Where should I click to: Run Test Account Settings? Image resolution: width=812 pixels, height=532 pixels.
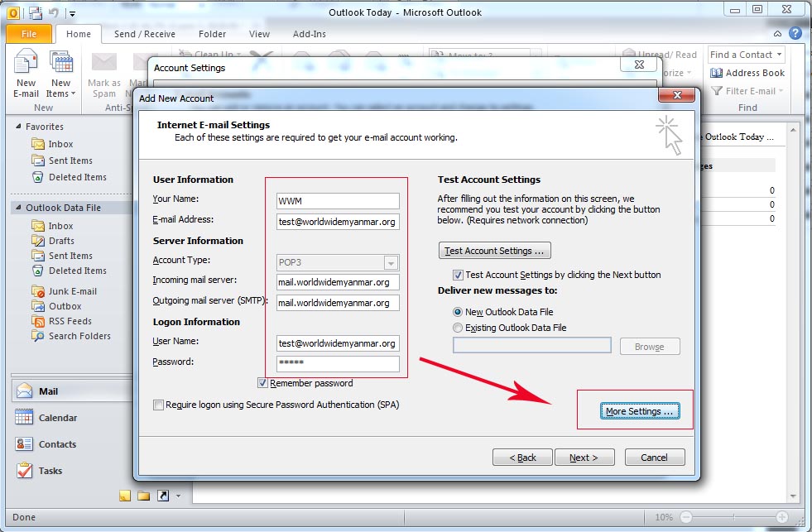click(494, 251)
